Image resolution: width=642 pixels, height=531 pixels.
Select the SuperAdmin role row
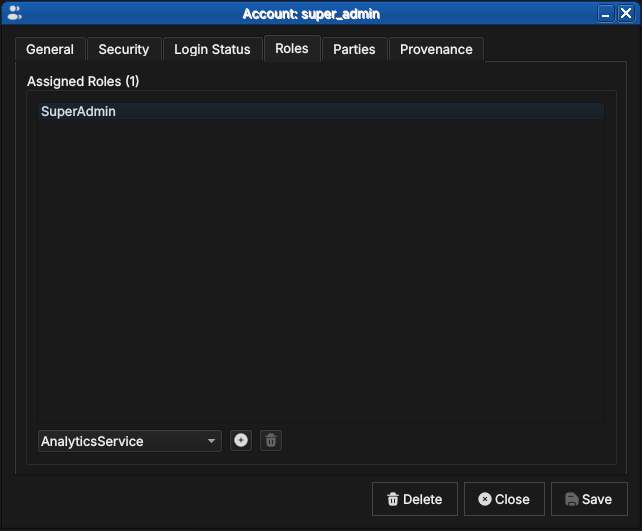pos(321,111)
